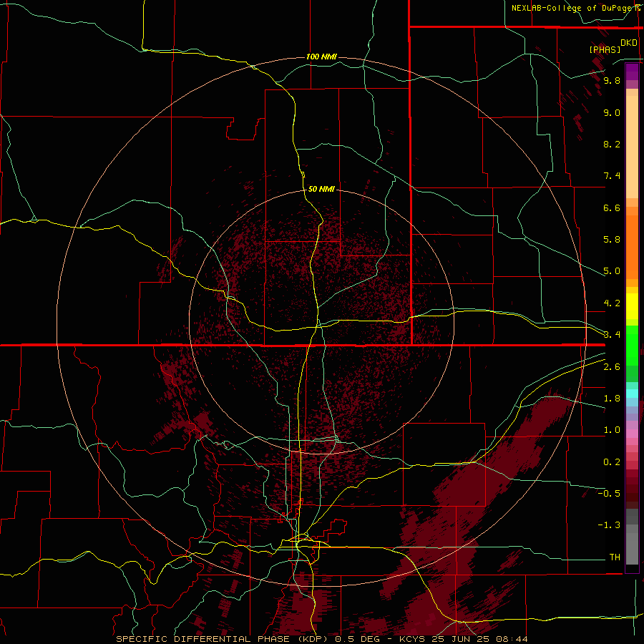Click the -0.5 scale value
This screenshot has height=644, width=644.
pyautogui.click(x=609, y=494)
